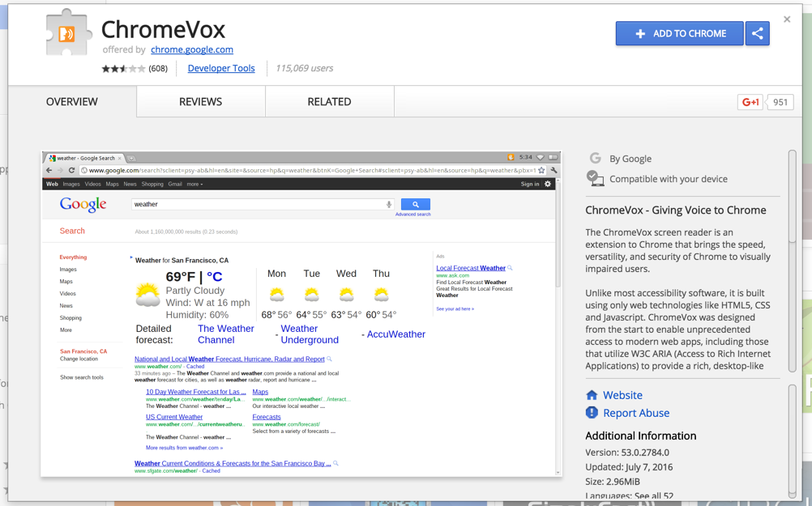Click 'Compatible with your device' text

668,179
